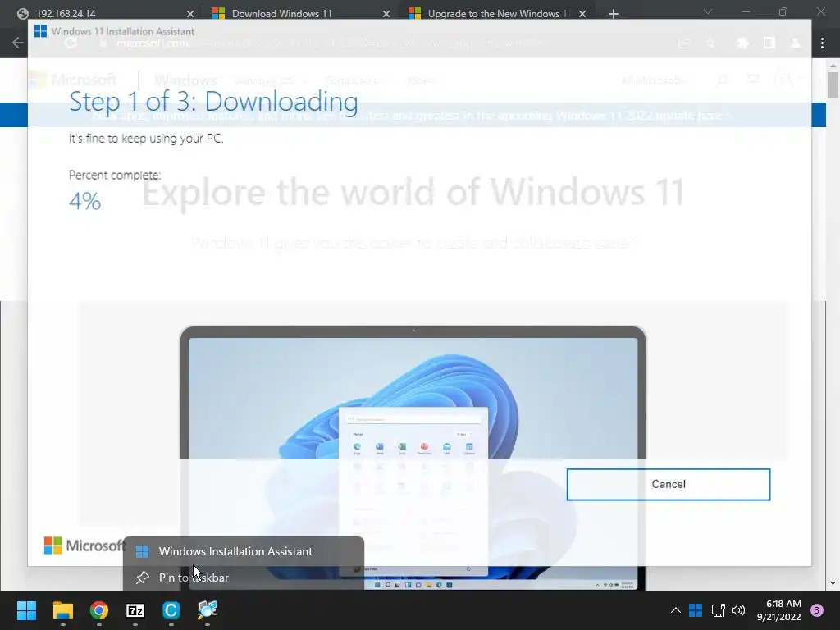Viewport: 840px width, 630px height.
Task: Click the Installation Assistant title bar logo
Action: [x=40, y=31]
